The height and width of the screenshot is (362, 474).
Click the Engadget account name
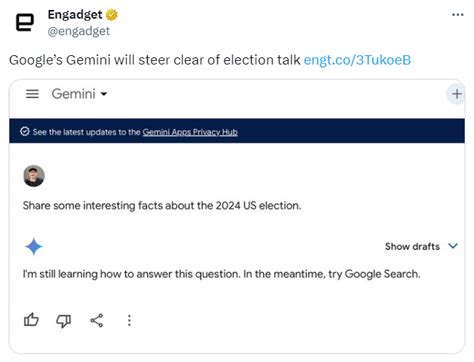75,14
